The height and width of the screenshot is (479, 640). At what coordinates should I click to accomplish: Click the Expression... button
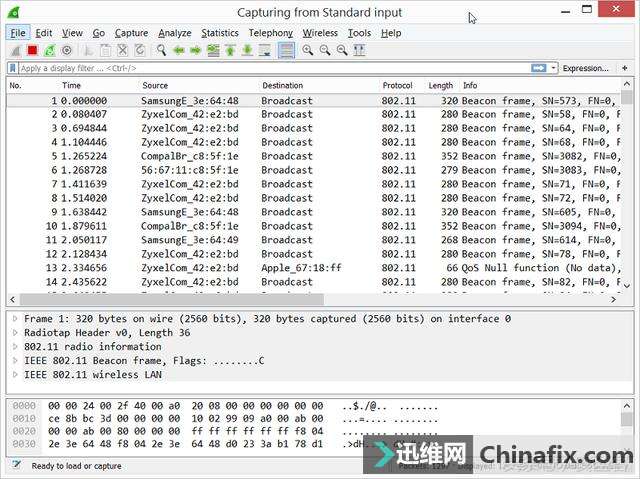585,68
